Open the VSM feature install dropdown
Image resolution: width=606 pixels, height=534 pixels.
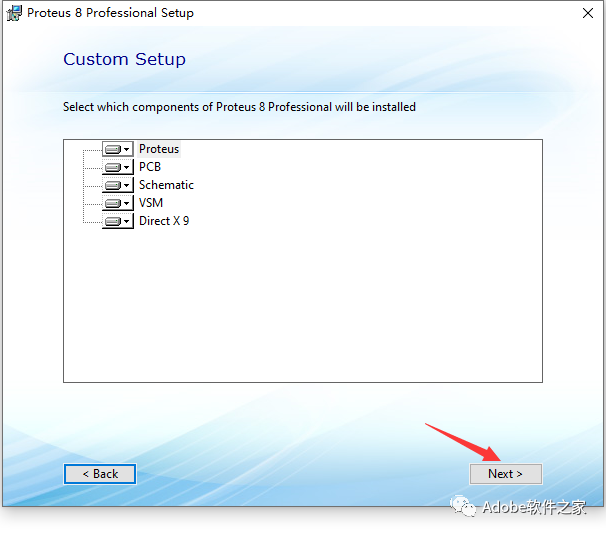[118, 203]
